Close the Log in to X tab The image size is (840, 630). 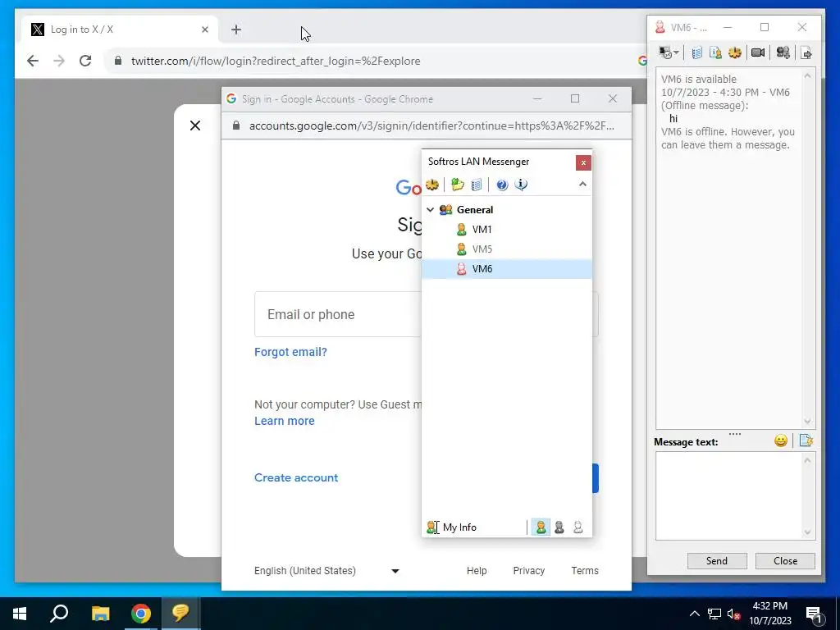(x=204, y=30)
